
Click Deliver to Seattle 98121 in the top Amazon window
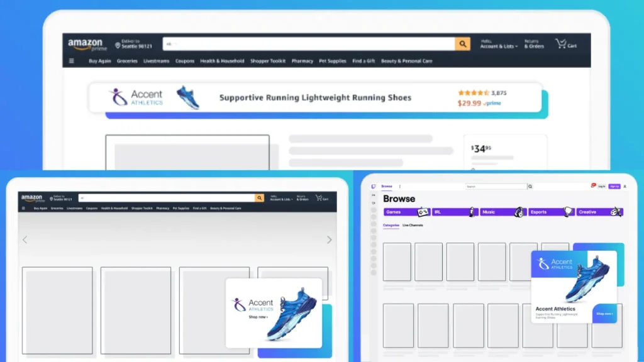point(134,44)
